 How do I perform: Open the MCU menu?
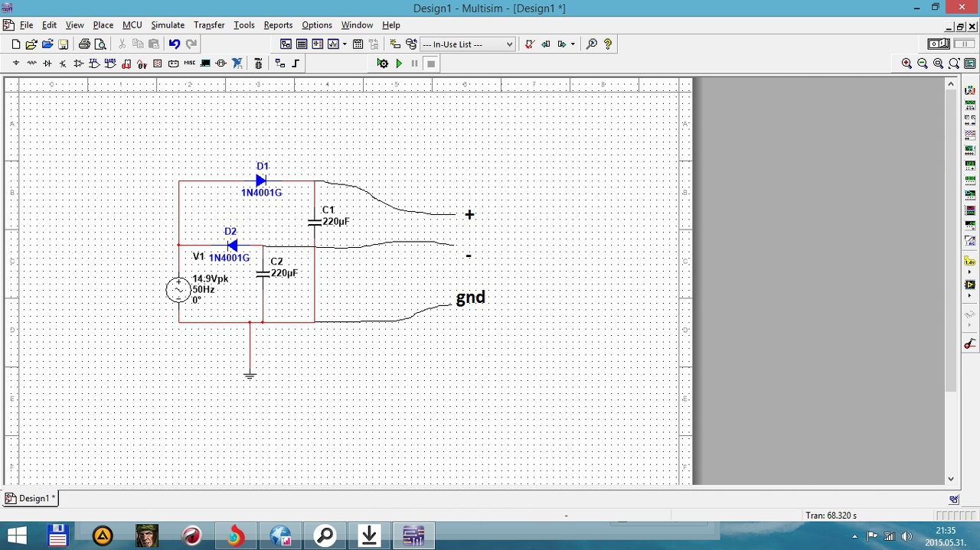(x=132, y=25)
